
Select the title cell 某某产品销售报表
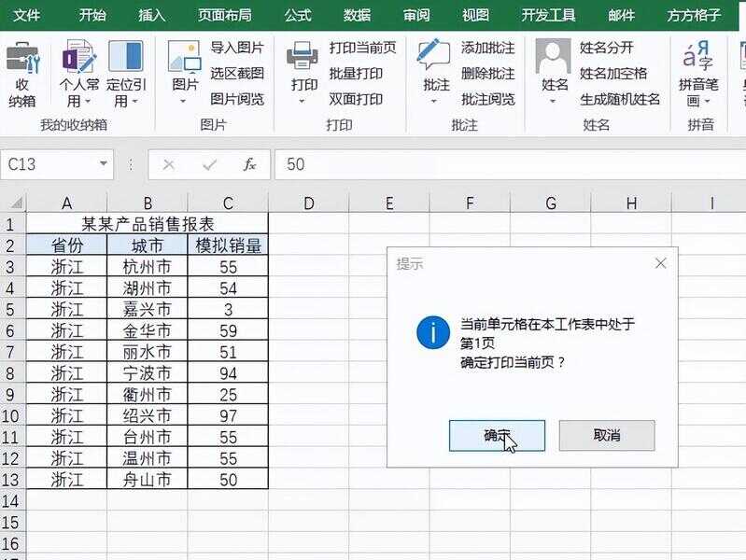[148, 224]
